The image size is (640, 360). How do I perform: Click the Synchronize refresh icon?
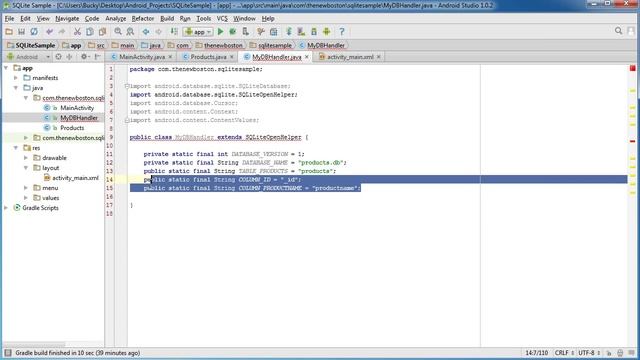tap(34, 31)
